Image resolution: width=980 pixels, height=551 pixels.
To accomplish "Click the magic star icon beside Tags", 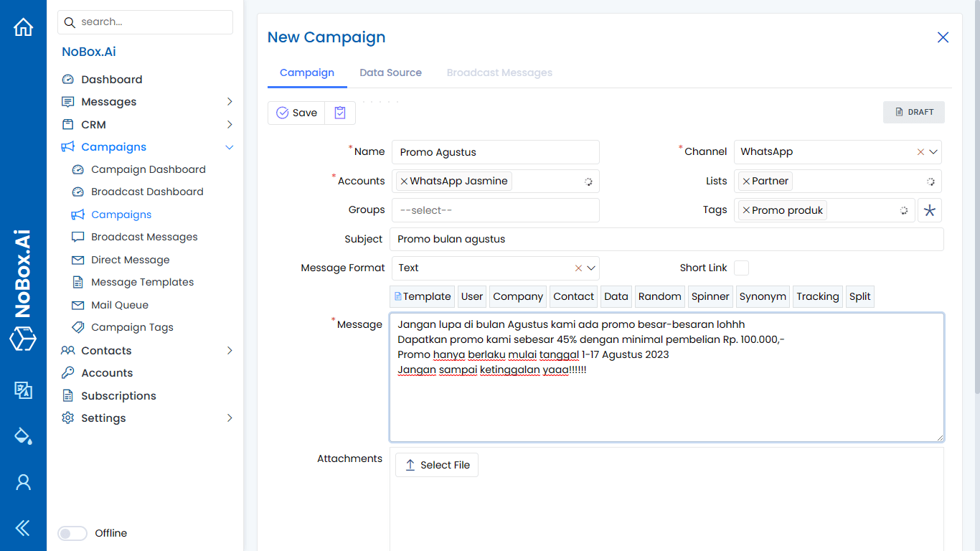I will [930, 209].
